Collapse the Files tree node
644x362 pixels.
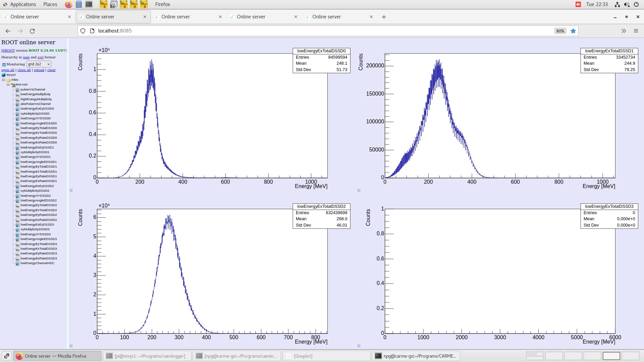[3, 80]
